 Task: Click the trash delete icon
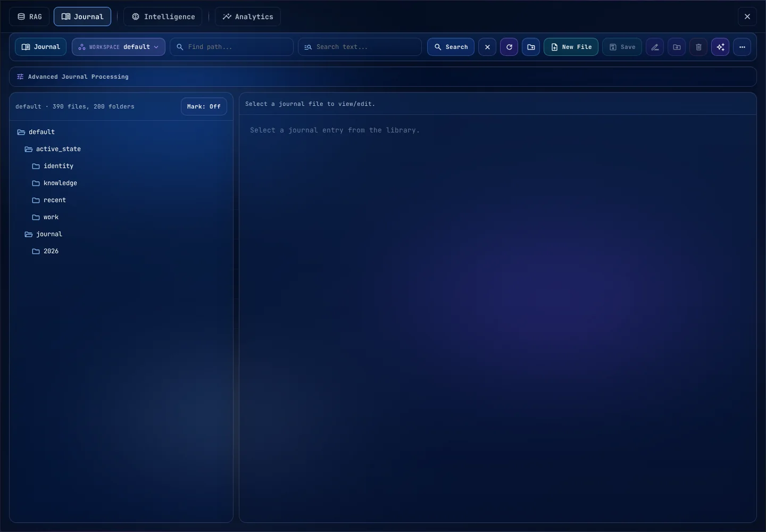pyautogui.click(x=698, y=47)
